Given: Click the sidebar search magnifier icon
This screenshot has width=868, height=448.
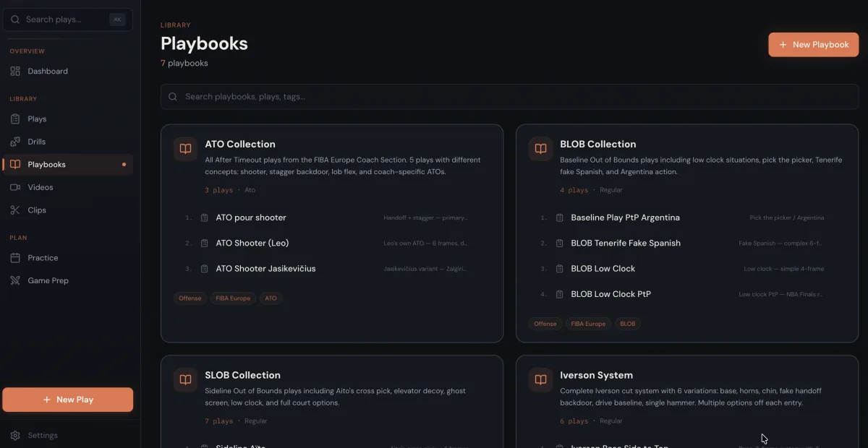Looking at the screenshot, I should pyautogui.click(x=16, y=20).
